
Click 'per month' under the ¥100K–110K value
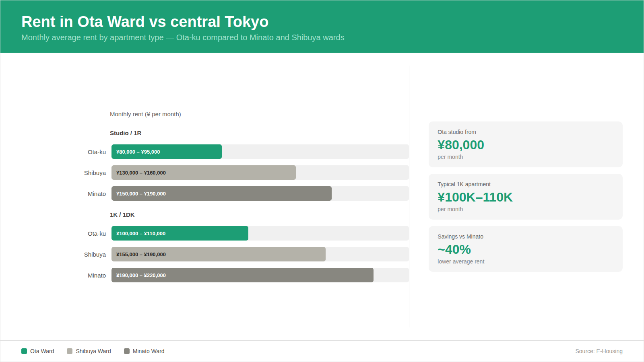450,209
